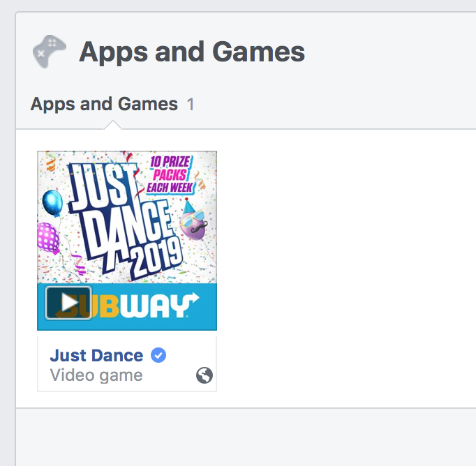476x466 pixels.
Task: Select the Apps and Games tab
Action: [x=104, y=104]
